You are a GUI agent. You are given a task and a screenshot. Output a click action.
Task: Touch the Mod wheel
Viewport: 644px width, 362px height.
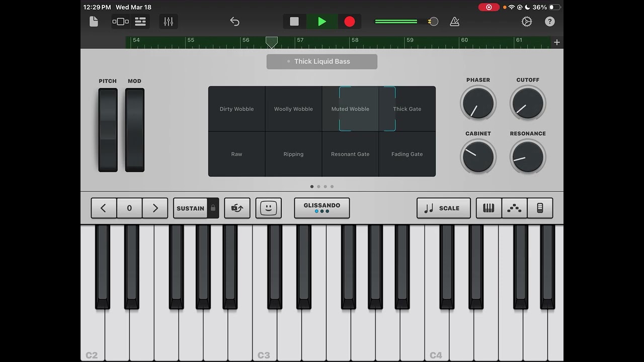(x=135, y=130)
